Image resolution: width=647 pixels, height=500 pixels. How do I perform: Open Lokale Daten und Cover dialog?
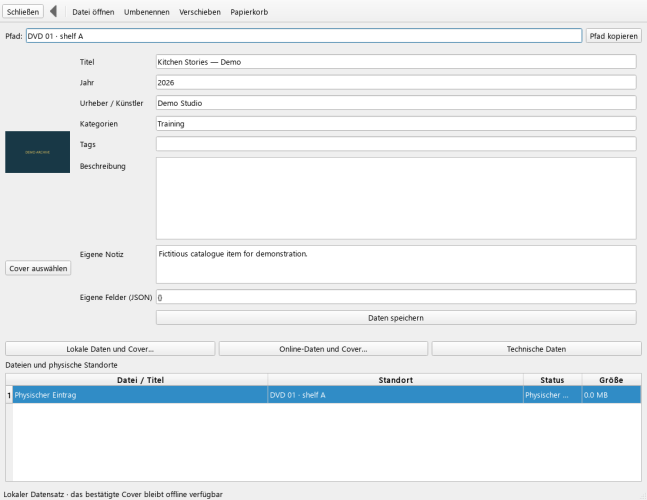[x=110, y=349]
